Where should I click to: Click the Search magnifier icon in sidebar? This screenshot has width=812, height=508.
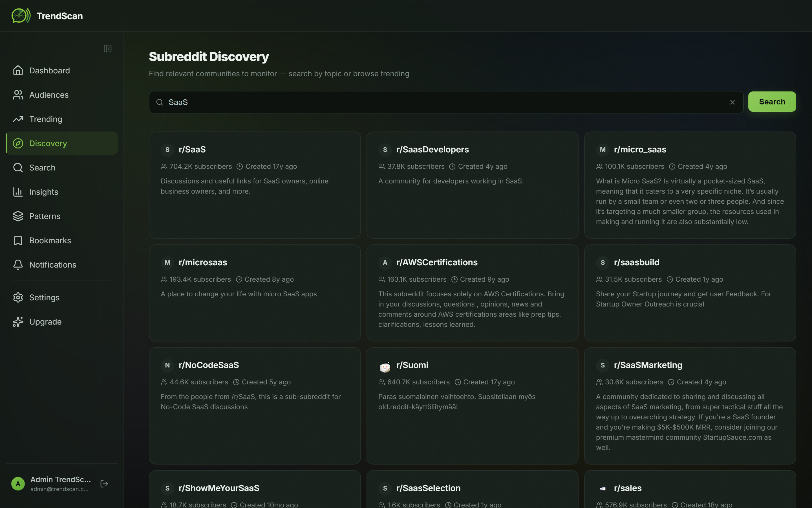[x=18, y=168]
